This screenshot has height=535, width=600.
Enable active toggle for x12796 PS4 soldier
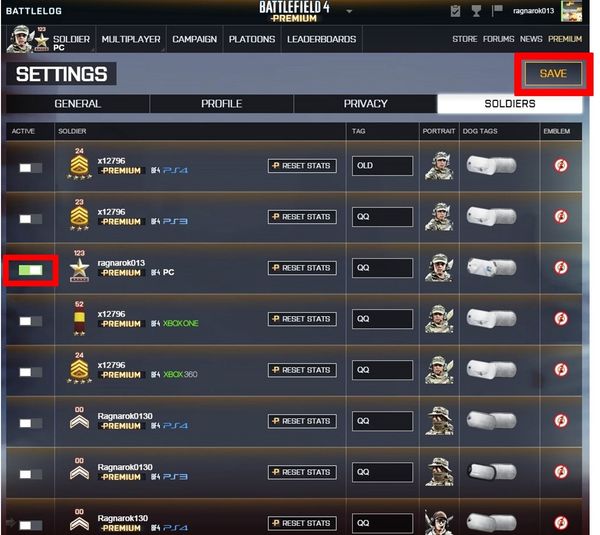(x=31, y=168)
